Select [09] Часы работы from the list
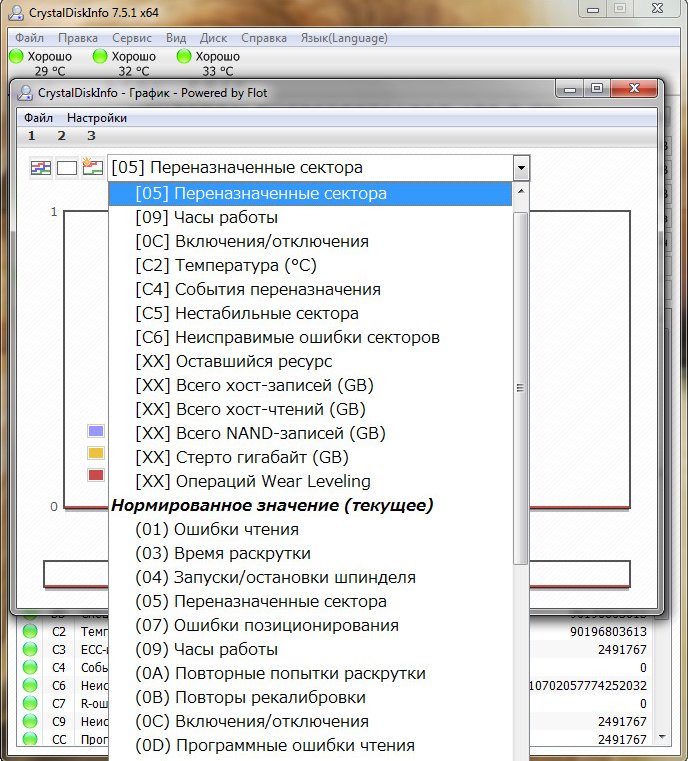 click(311, 217)
